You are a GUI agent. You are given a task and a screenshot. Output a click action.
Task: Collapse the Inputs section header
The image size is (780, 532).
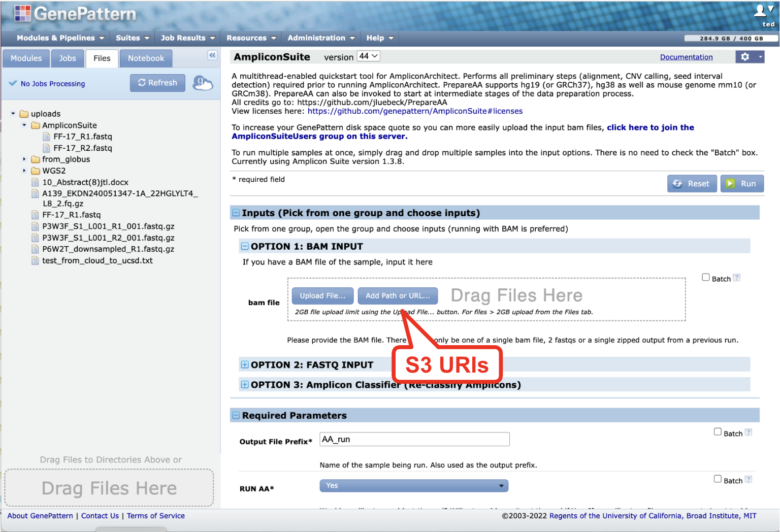point(236,213)
